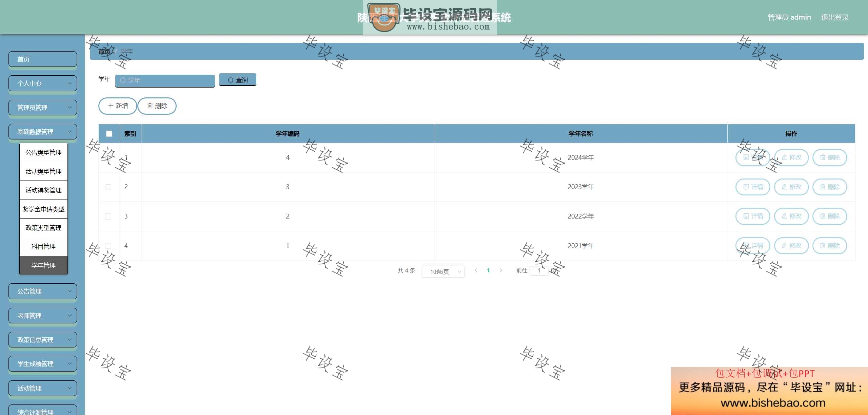
Task: Open 详情 for the 2021学年 row
Action: tap(753, 246)
